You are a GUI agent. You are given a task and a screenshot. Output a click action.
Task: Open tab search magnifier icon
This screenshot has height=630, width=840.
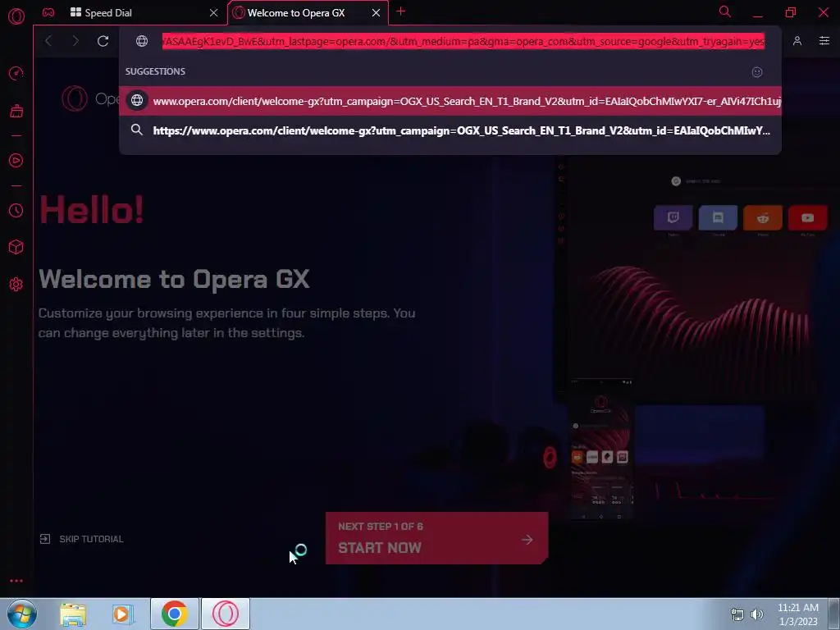725,11
